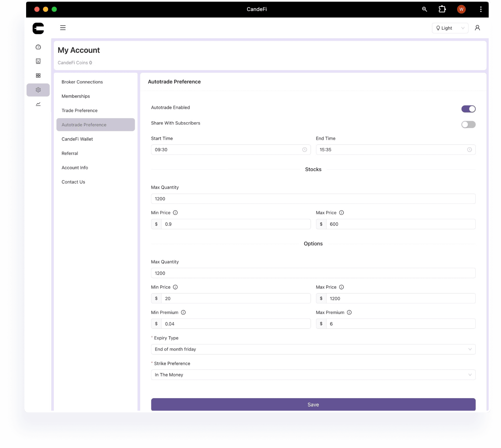Expand the Strike Preference dropdown
501x448 pixels.
click(x=313, y=375)
